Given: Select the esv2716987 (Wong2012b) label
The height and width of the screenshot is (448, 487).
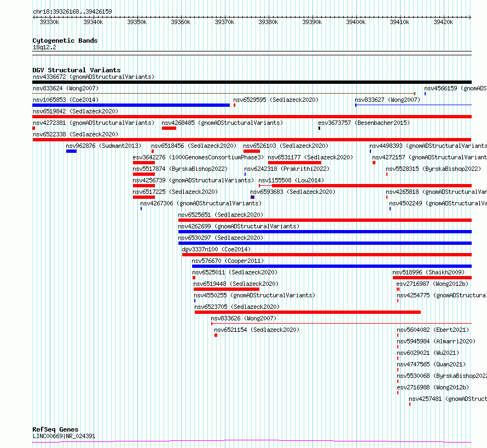Looking at the screenshot, I should 432,284.
